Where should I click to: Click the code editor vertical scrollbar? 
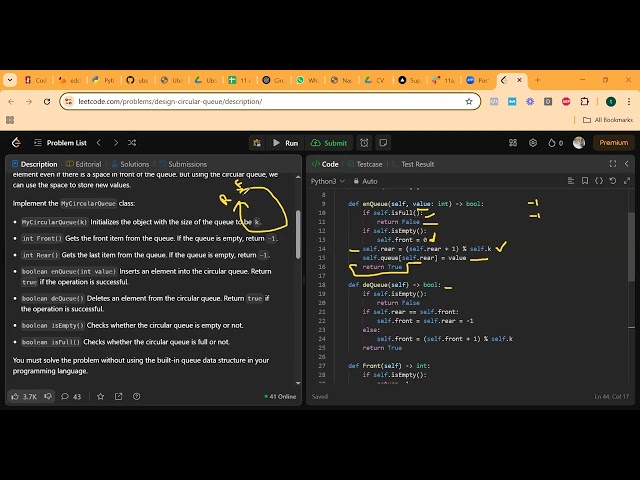[631, 247]
